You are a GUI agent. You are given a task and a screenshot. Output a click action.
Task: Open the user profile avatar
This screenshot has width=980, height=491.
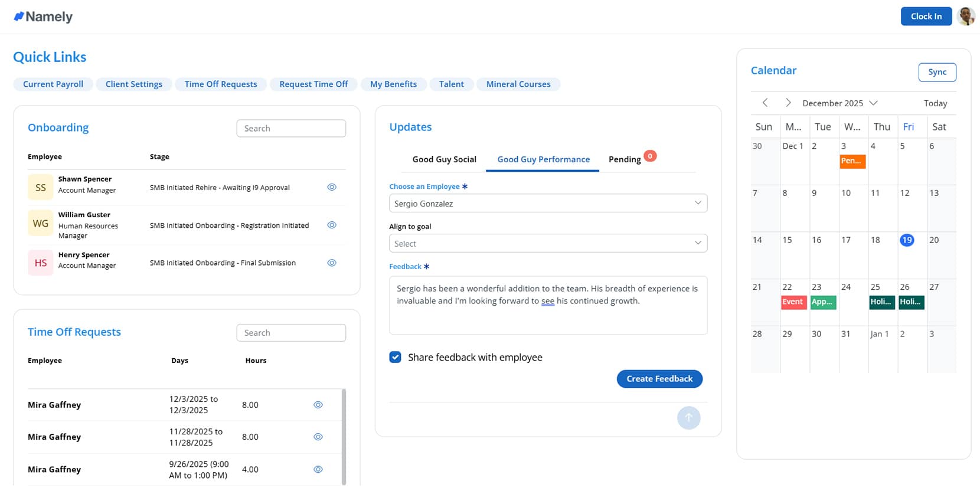click(x=966, y=17)
